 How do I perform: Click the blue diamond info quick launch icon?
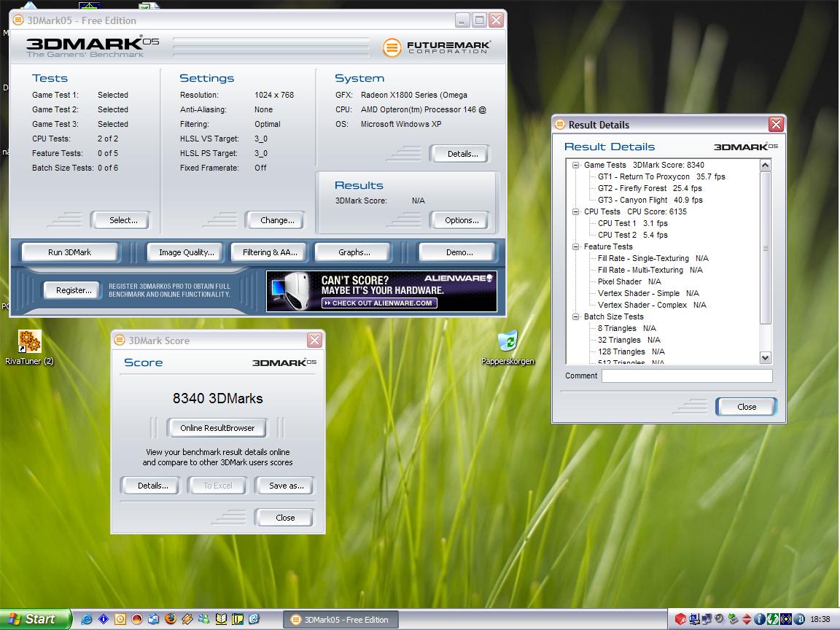click(x=104, y=619)
